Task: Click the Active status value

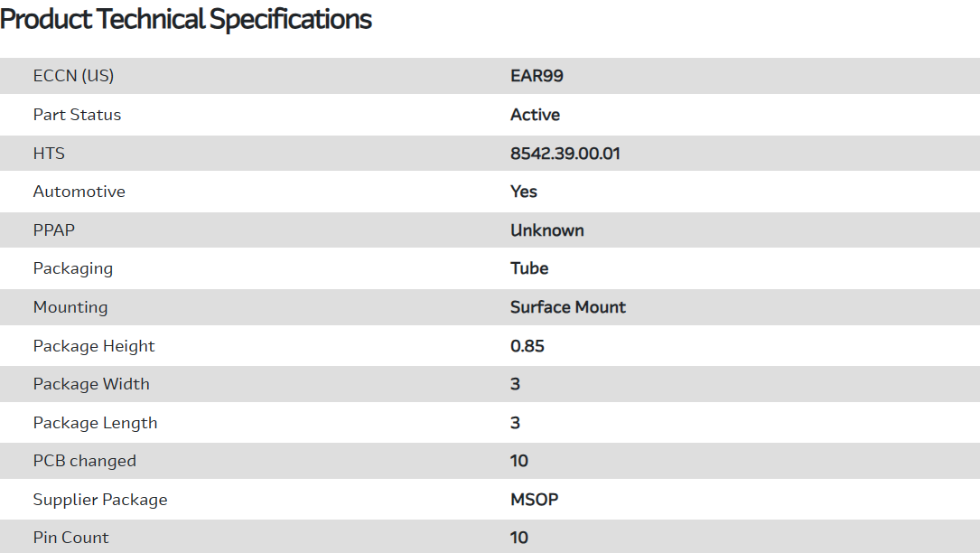Action: [535, 115]
